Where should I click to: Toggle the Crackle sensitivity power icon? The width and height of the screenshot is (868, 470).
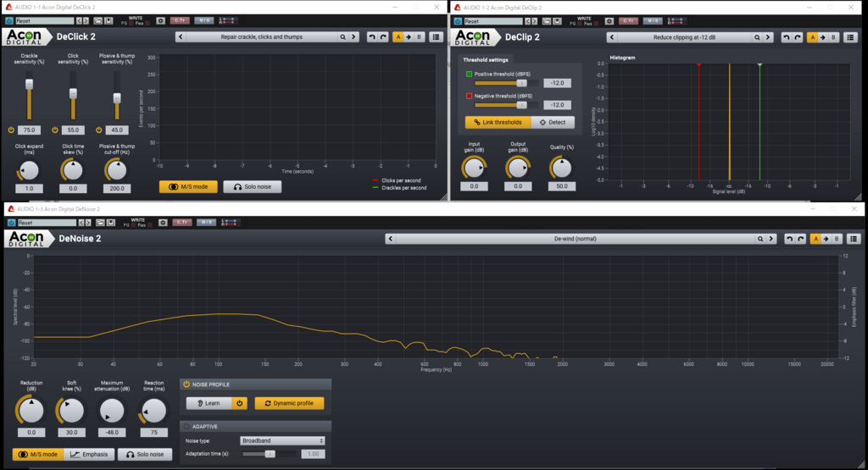10,130
